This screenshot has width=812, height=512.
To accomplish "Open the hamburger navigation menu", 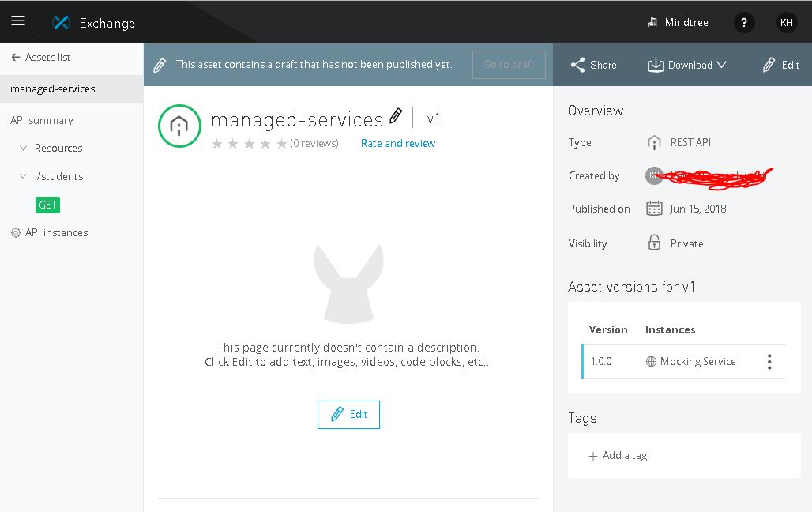I will click(18, 22).
